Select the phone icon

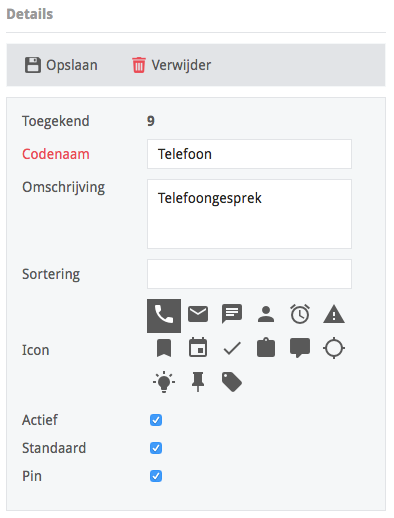pyautogui.click(x=164, y=316)
